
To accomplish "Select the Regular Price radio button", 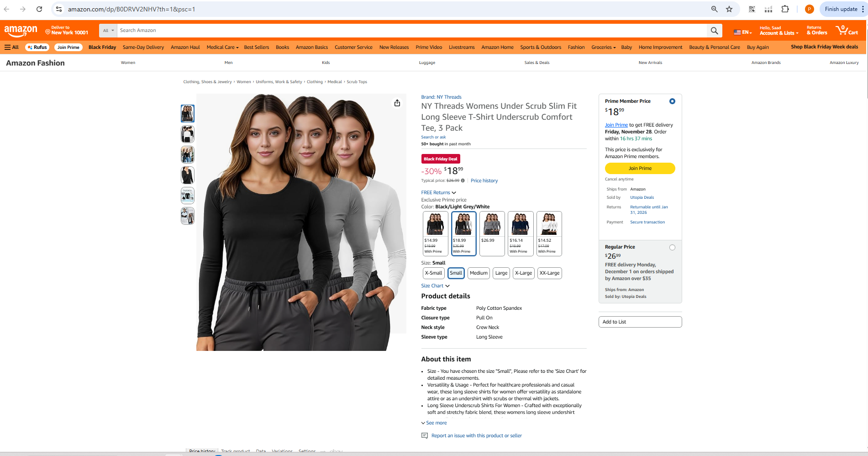I will pos(672,248).
